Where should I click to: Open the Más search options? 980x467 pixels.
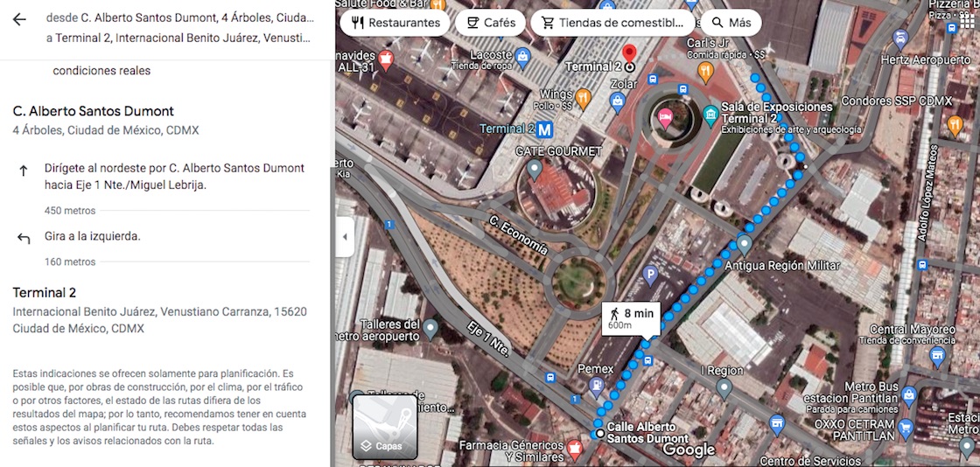click(731, 23)
